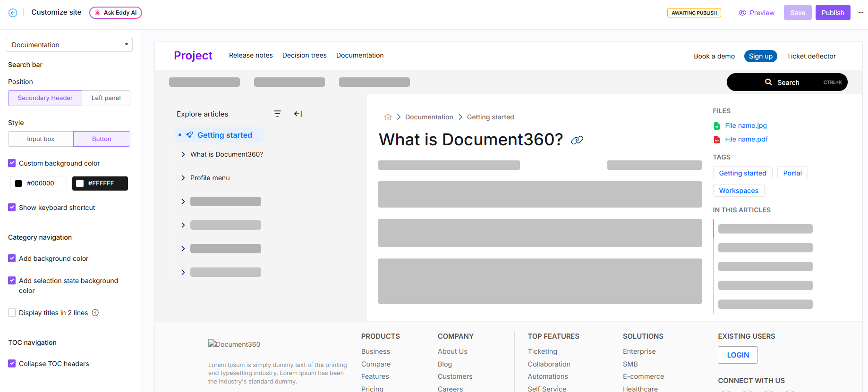Click the red File name.pdf icon
Viewport: 868px width, 392px height.
(717, 140)
